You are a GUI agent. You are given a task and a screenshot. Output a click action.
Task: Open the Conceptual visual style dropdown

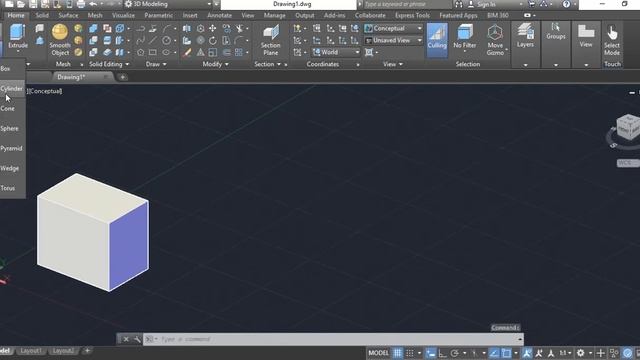393,28
